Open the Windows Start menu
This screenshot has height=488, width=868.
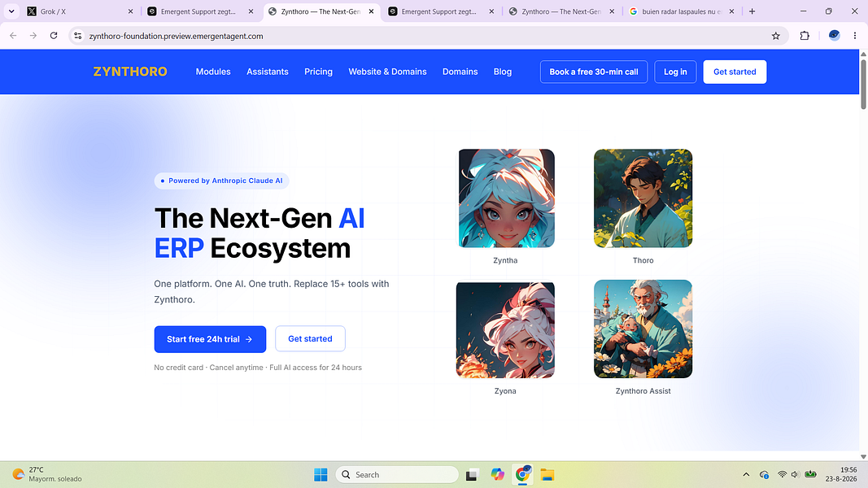tap(321, 475)
